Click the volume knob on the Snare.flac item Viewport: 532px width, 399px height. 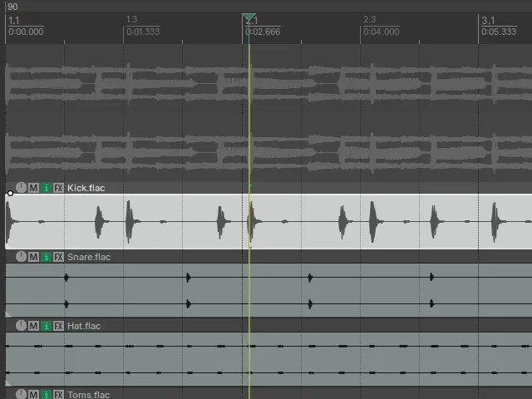[x=21, y=257]
